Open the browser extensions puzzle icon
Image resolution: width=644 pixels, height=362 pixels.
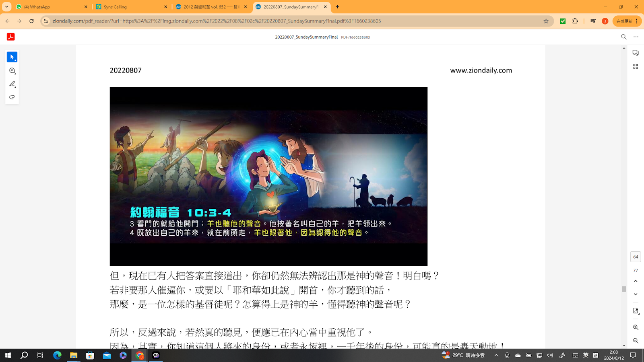pyautogui.click(x=575, y=21)
